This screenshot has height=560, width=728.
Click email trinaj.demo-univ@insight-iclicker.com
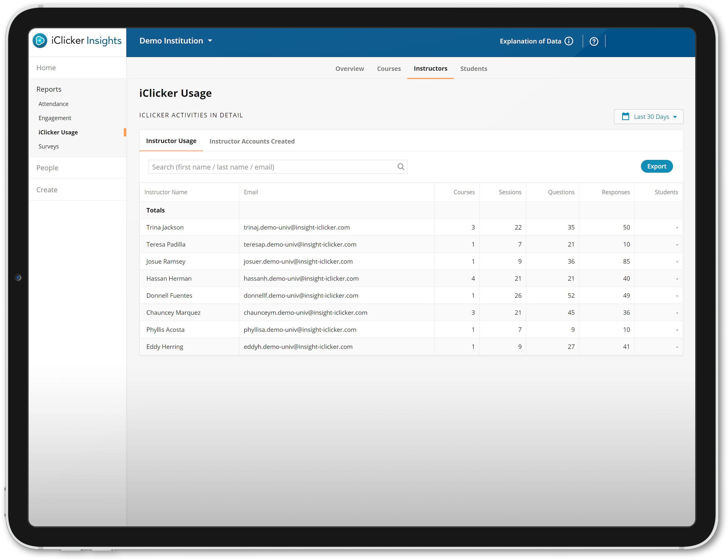(296, 227)
